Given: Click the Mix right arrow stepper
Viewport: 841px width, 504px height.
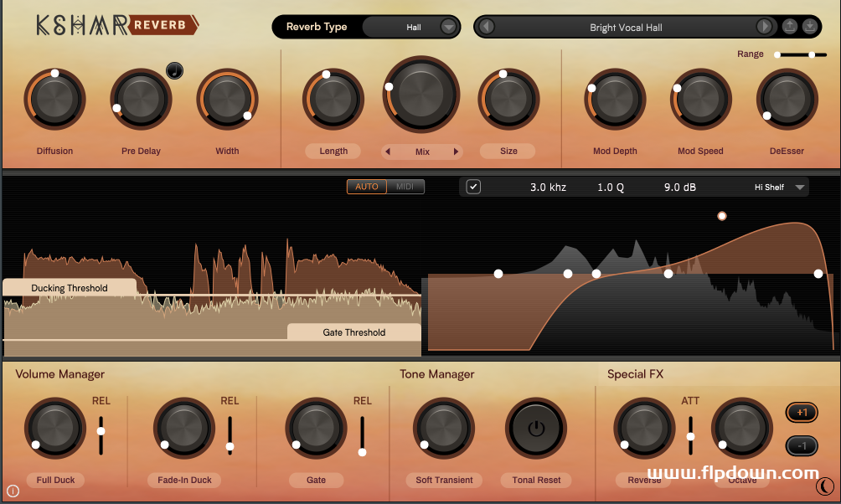Looking at the screenshot, I should pos(456,152).
